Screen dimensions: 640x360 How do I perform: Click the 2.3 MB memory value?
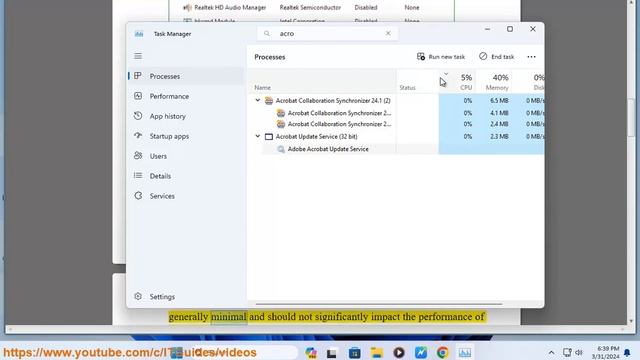click(499, 136)
